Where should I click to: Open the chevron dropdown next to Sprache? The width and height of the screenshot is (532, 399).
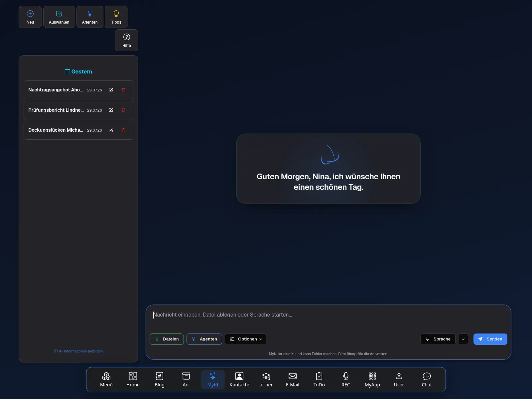463,339
